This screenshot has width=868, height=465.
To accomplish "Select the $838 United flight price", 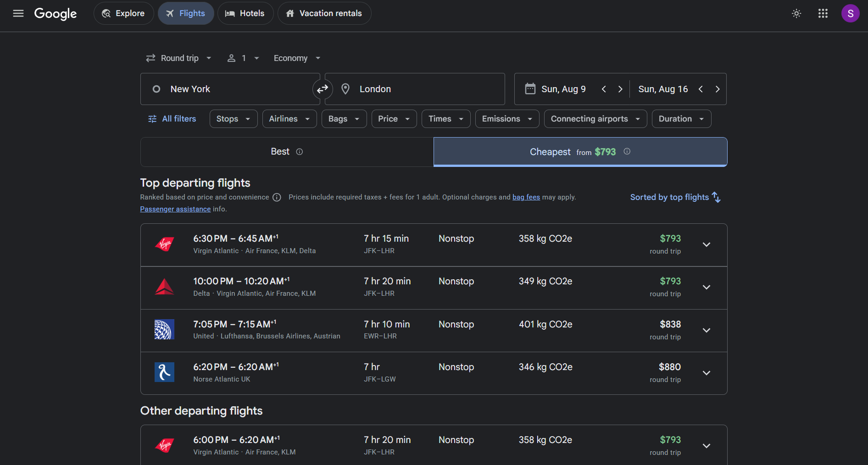I will (x=670, y=324).
